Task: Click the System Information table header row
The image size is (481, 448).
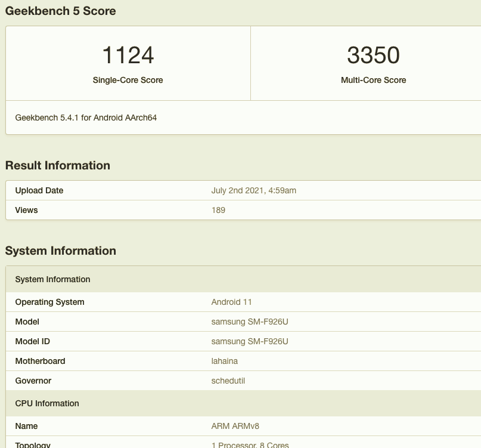Action: [243, 279]
